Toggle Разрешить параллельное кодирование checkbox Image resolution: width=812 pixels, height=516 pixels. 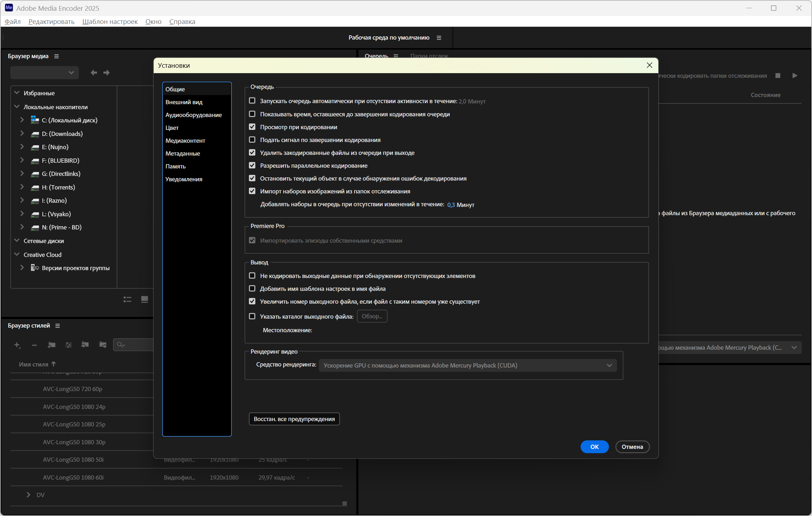[252, 166]
